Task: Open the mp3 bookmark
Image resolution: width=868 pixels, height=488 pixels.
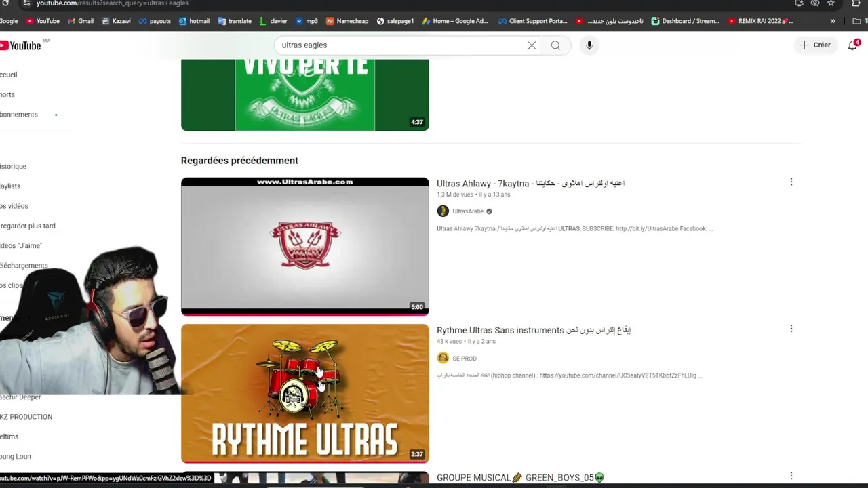Action: 307,21
